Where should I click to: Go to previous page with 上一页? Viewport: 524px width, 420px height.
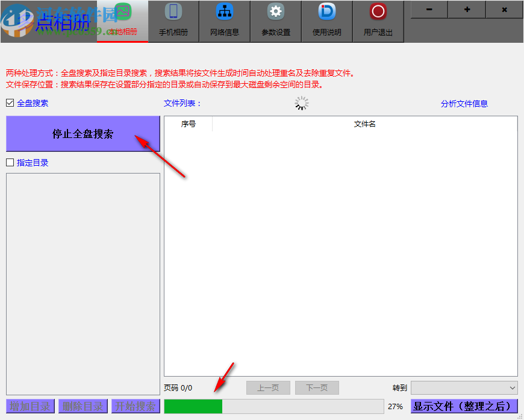click(268, 388)
